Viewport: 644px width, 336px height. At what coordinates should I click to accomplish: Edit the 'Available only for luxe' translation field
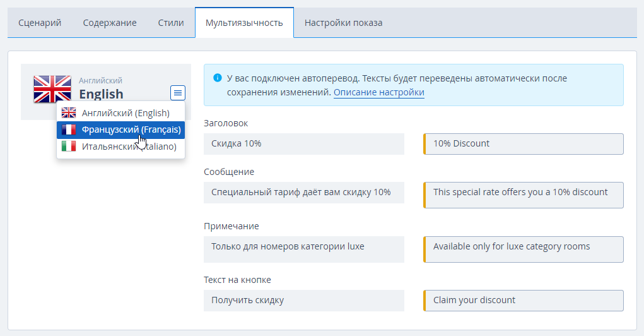[x=524, y=249]
